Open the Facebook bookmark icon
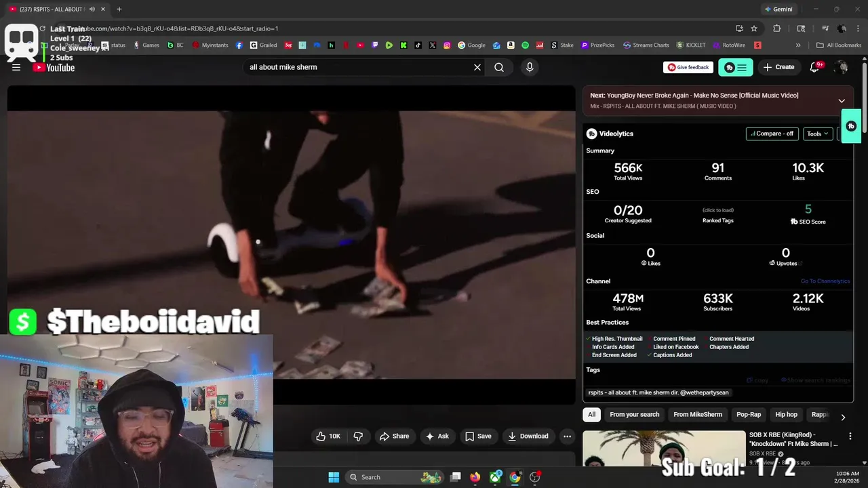The height and width of the screenshot is (488, 868). [x=239, y=45]
